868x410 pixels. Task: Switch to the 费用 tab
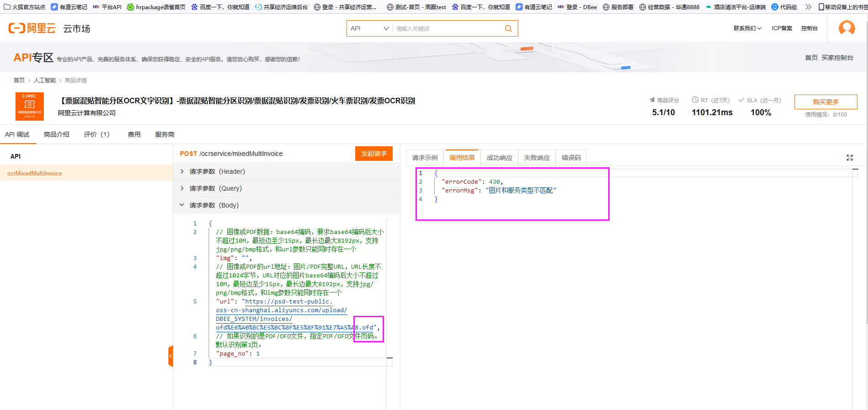click(134, 134)
